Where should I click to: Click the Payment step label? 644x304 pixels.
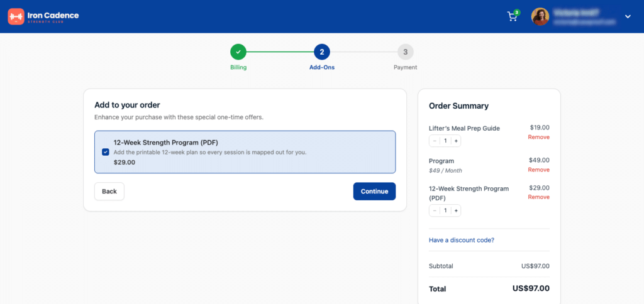406,67
